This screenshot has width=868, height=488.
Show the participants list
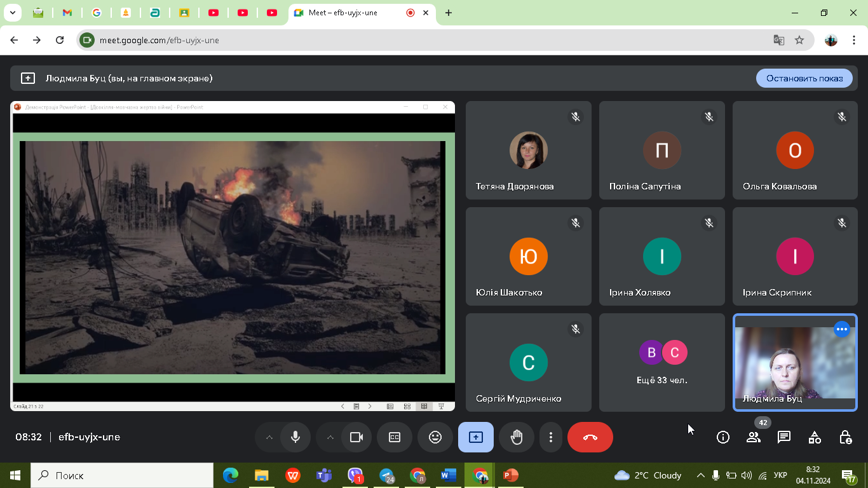(x=753, y=437)
